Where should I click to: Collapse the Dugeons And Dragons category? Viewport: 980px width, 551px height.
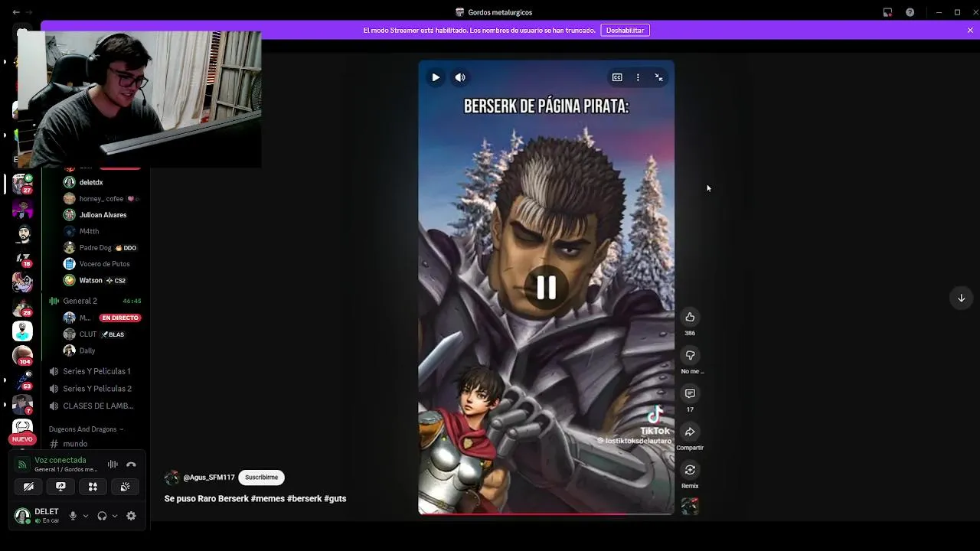click(86, 429)
